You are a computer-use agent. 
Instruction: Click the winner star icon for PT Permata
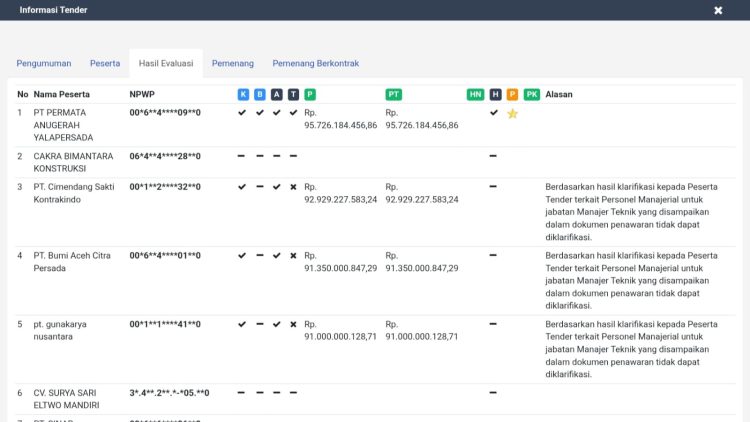coord(512,113)
